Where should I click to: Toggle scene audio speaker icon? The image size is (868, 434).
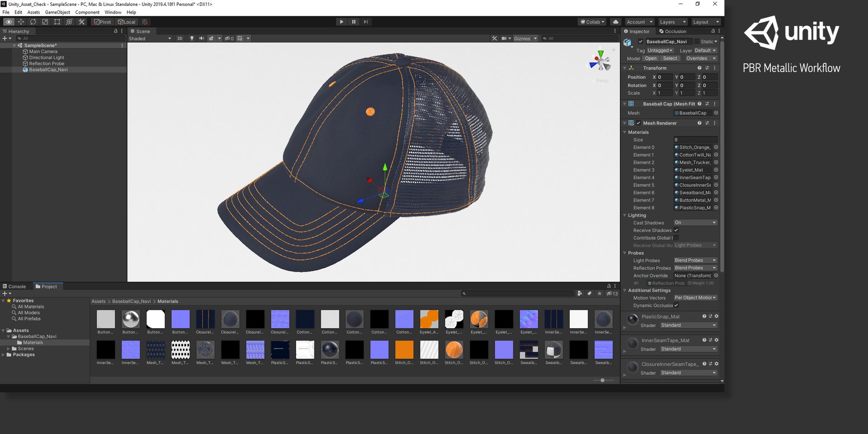coord(202,38)
